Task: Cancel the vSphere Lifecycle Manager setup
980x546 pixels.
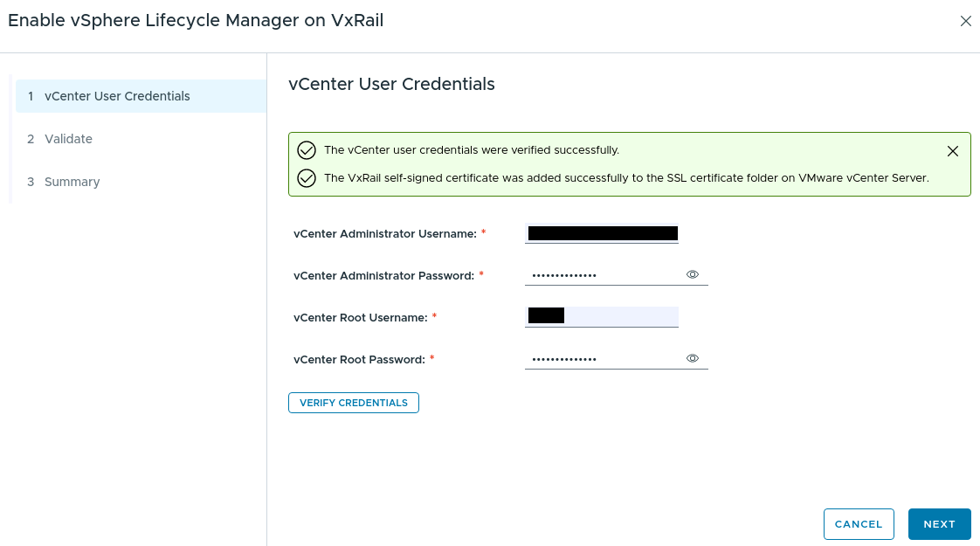Action: click(x=859, y=524)
